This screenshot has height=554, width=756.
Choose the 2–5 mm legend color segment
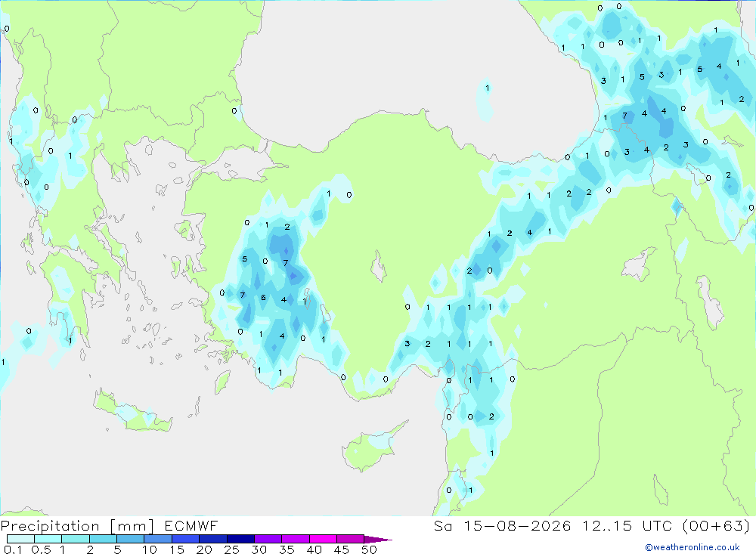pyautogui.click(x=103, y=539)
